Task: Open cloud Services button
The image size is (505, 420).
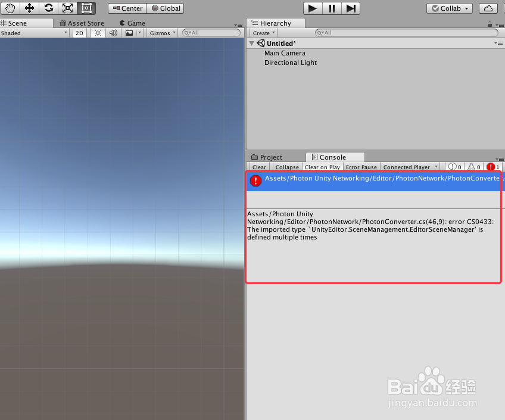Action: [488, 8]
